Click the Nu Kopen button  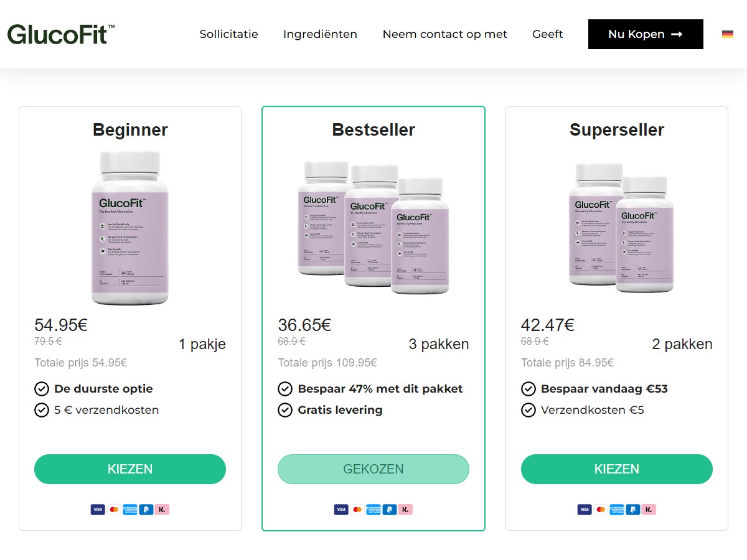pyautogui.click(x=646, y=34)
